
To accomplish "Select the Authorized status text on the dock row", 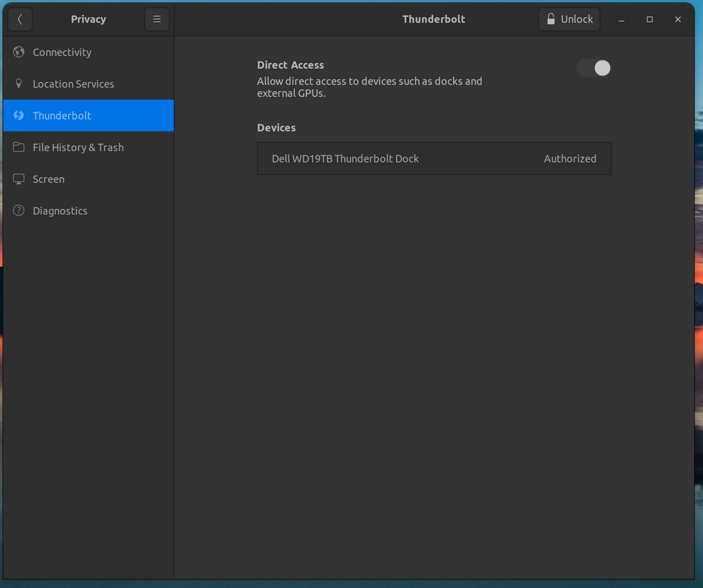I will click(570, 158).
